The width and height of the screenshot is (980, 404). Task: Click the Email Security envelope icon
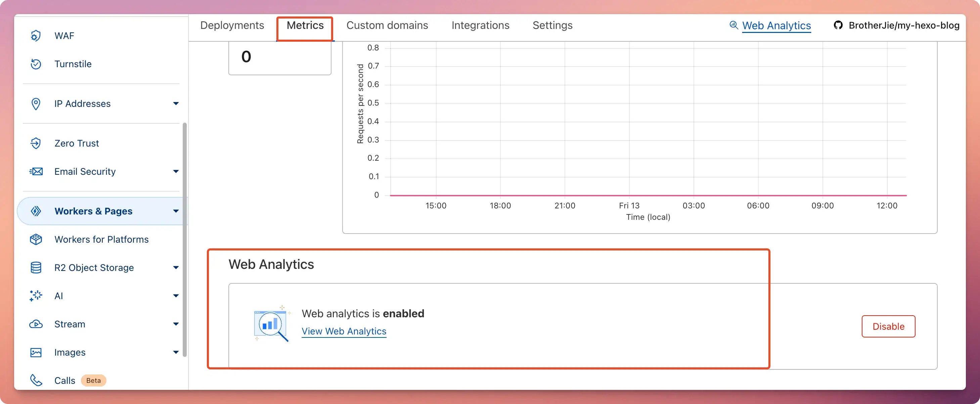point(36,171)
